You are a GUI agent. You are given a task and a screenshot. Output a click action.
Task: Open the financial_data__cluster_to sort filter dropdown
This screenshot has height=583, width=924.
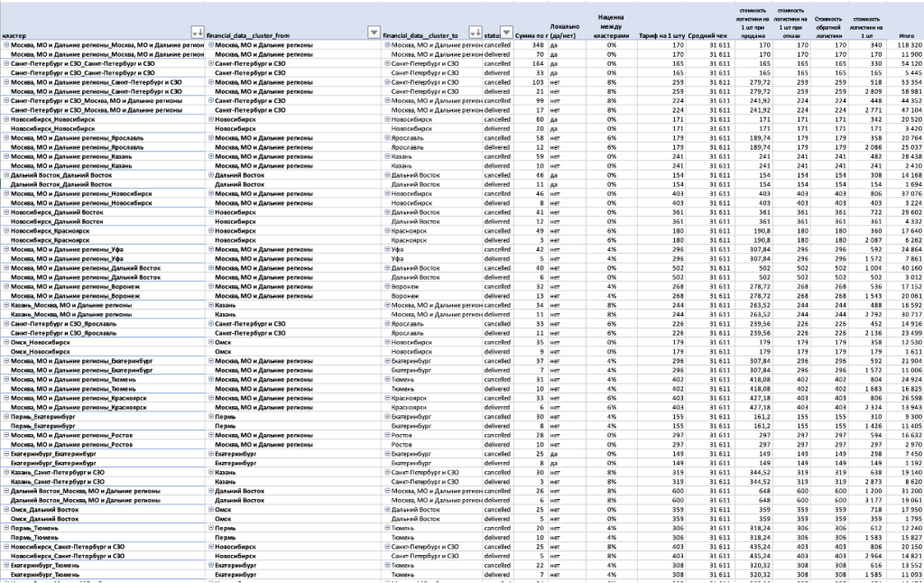(x=476, y=32)
